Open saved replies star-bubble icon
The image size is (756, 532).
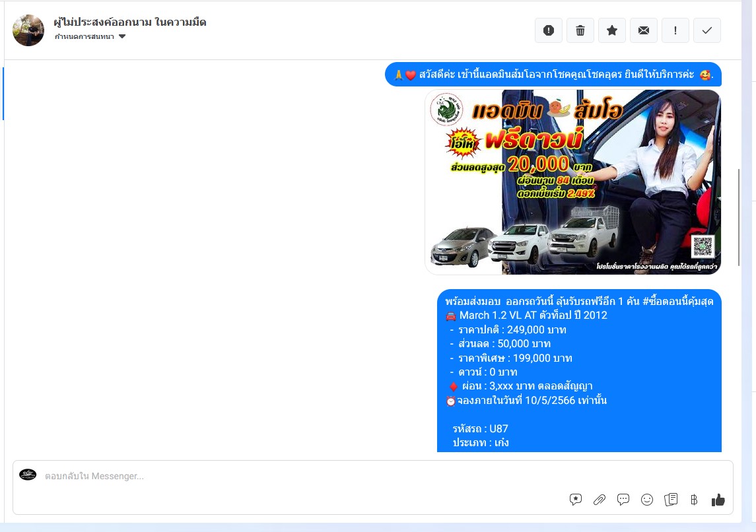[x=575, y=500]
